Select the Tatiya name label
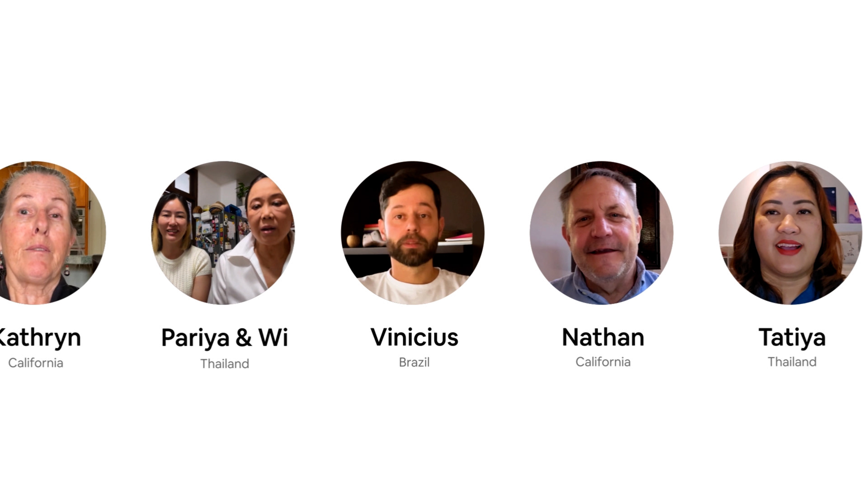Image resolution: width=868 pixels, height=488 pixels. [x=792, y=338]
